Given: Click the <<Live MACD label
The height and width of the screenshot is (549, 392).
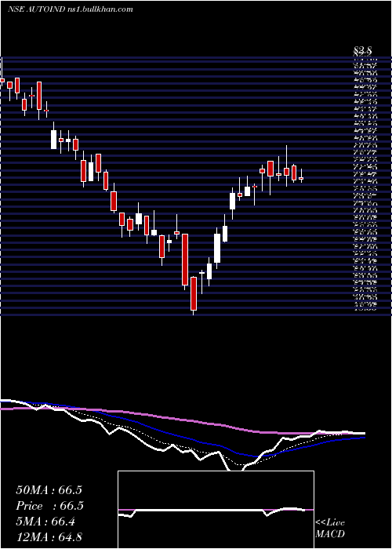Looking at the screenshot, I should point(330,529).
